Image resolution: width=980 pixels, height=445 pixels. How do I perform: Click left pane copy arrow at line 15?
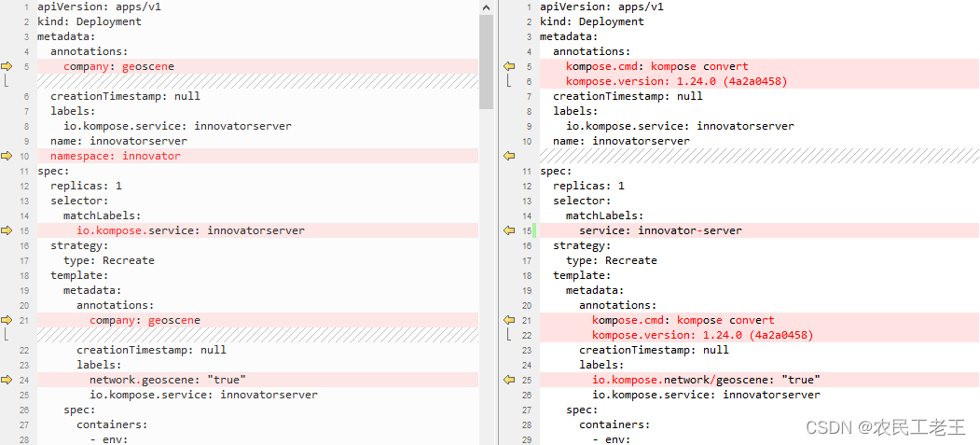pos(7,230)
